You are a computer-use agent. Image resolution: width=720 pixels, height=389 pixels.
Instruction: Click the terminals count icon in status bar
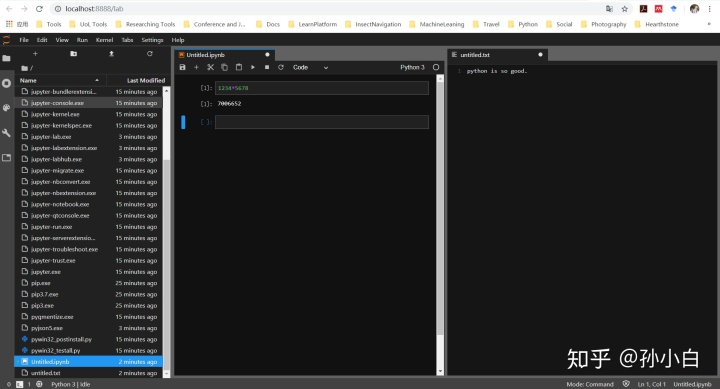click(19, 384)
